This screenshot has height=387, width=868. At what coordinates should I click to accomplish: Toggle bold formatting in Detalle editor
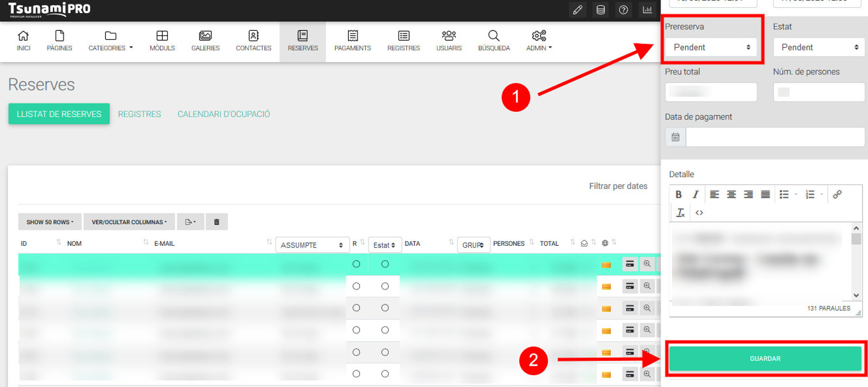pos(678,195)
